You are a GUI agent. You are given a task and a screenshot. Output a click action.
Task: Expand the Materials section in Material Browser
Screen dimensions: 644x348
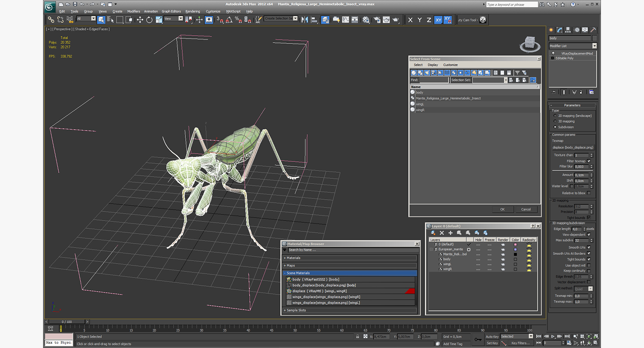tap(350, 258)
